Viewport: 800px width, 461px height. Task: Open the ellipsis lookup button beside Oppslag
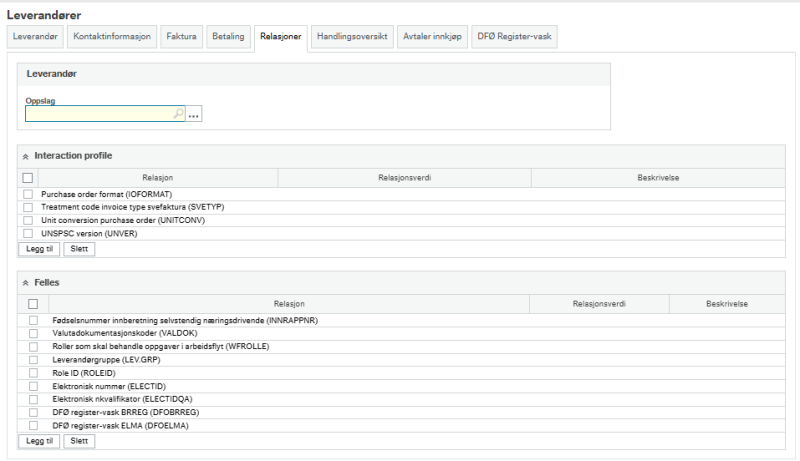193,114
